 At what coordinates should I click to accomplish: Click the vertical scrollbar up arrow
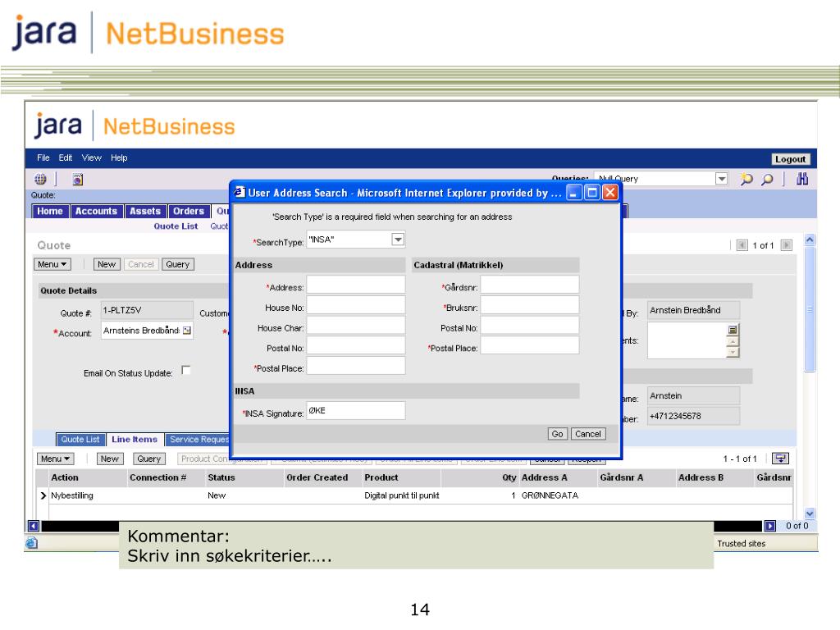coord(810,240)
